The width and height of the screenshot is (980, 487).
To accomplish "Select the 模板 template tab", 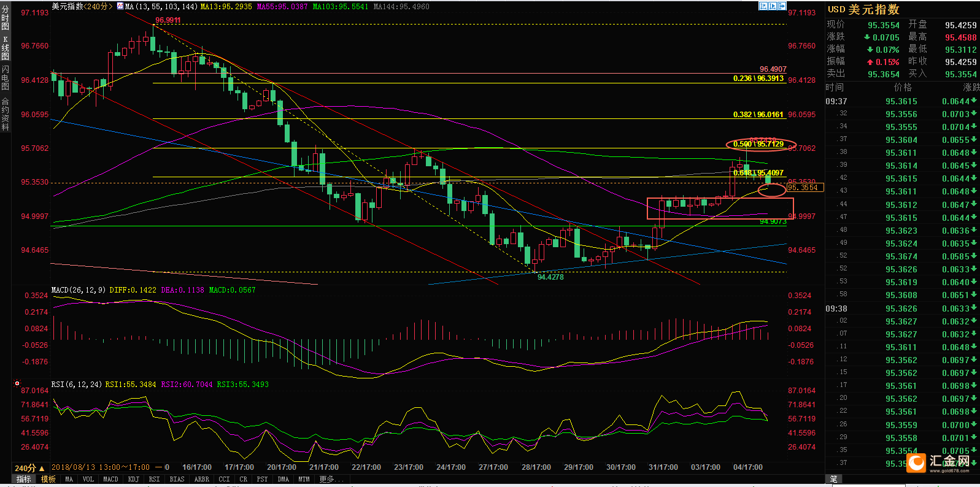I will tap(48, 479).
